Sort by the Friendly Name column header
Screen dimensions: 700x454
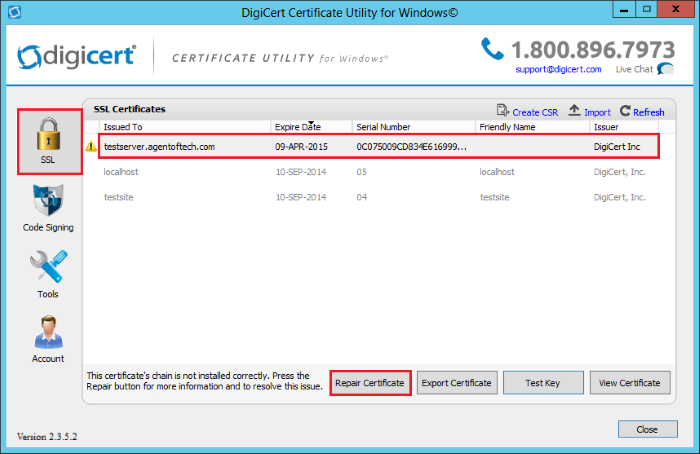click(532, 127)
